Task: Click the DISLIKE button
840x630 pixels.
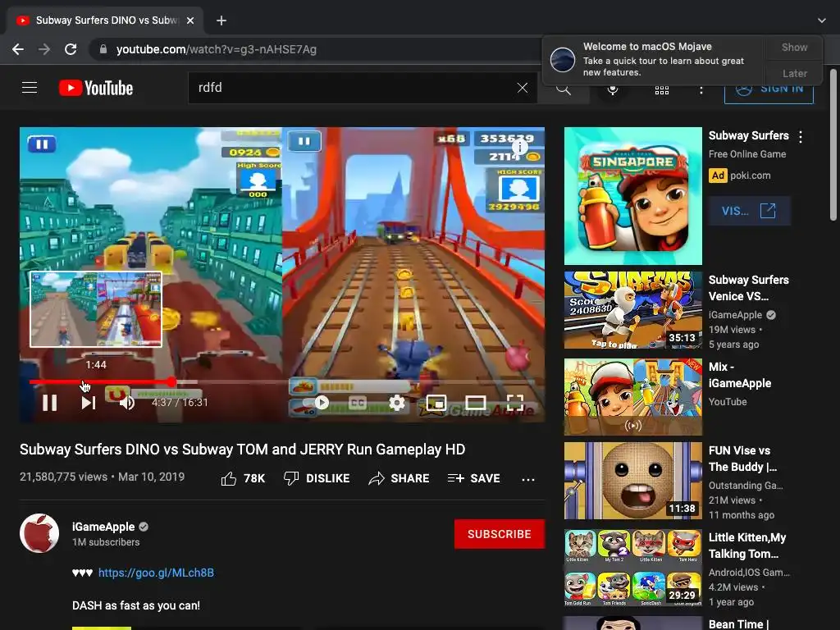Action: click(x=316, y=478)
